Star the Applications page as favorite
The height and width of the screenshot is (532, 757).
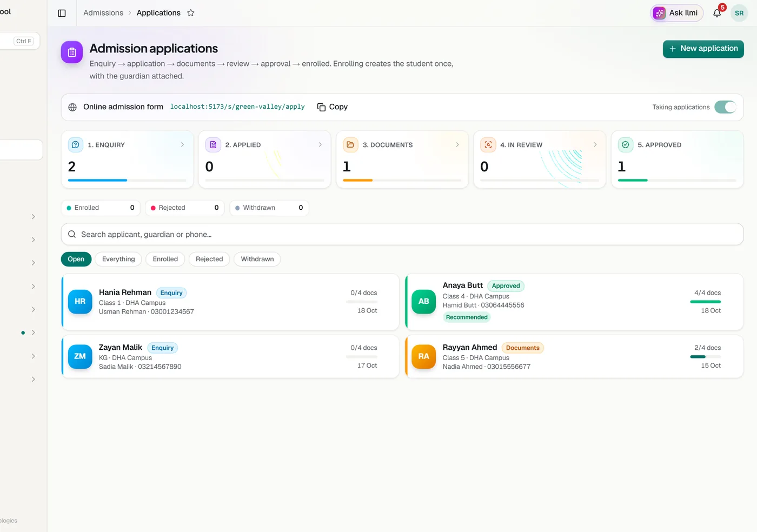click(191, 13)
